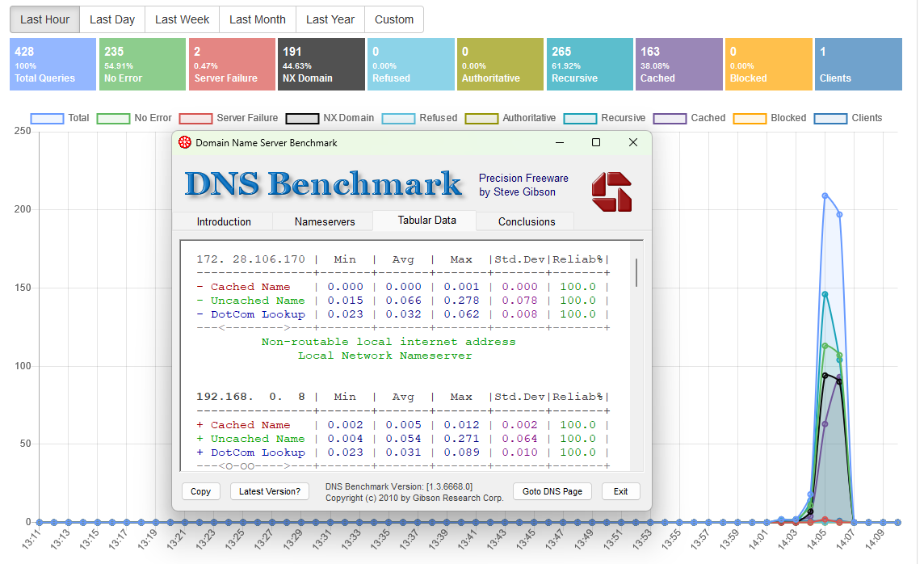Click the Recursive 265 stat card
Viewport: 924px width, 564px height.
590,65
